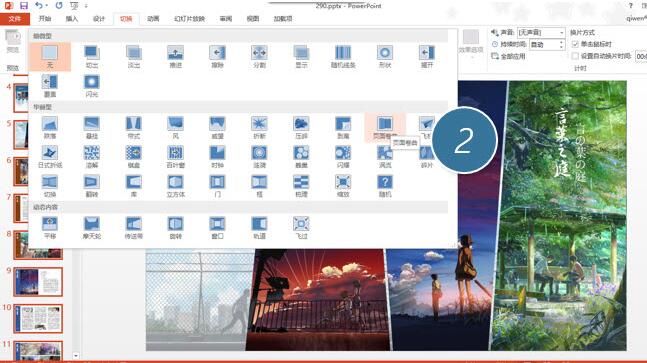
Task: Open PowerPoint Help question mark
Action: pyautogui.click(x=630, y=6)
